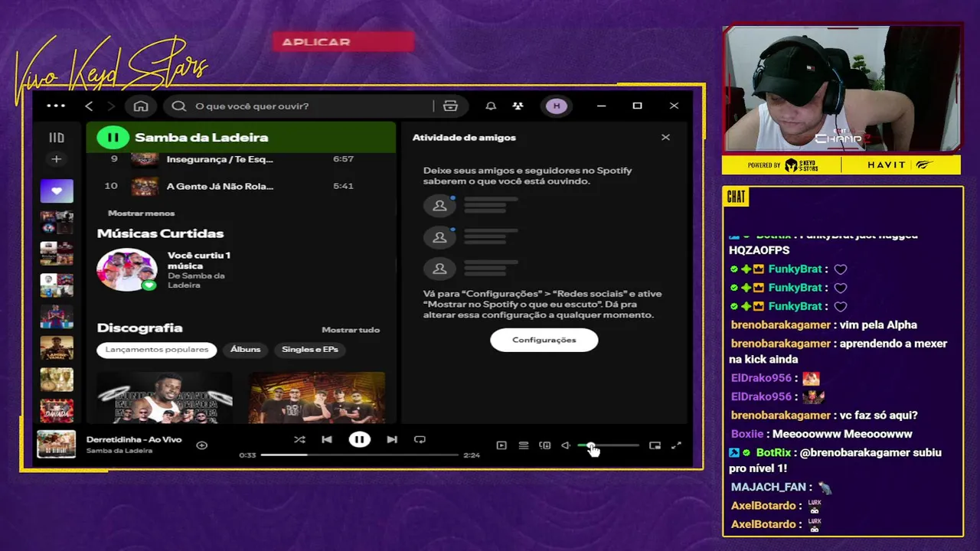Open the profile avatar labeled H
The height and width of the screenshot is (551, 980).
(x=557, y=106)
